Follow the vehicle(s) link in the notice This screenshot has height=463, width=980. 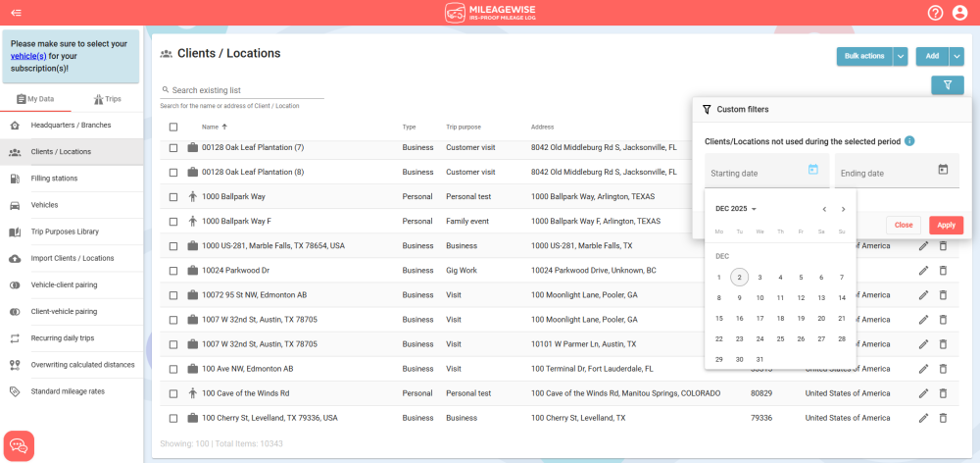(28, 56)
